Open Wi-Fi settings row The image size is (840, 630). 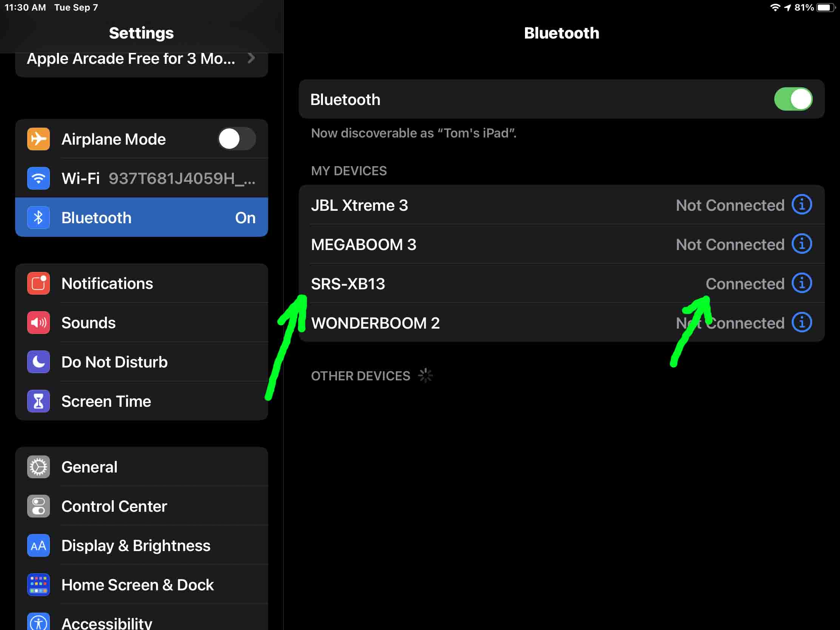coord(142,178)
